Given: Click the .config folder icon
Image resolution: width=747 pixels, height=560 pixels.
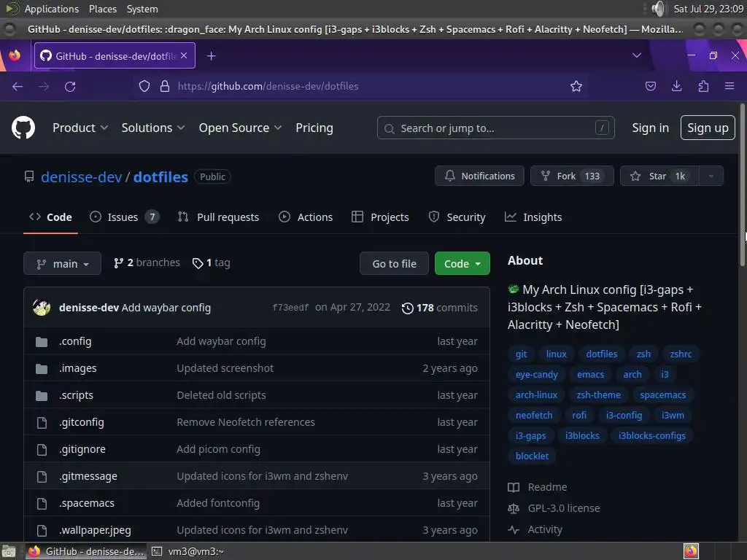Looking at the screenshot, I should click(x=42, y=341).
